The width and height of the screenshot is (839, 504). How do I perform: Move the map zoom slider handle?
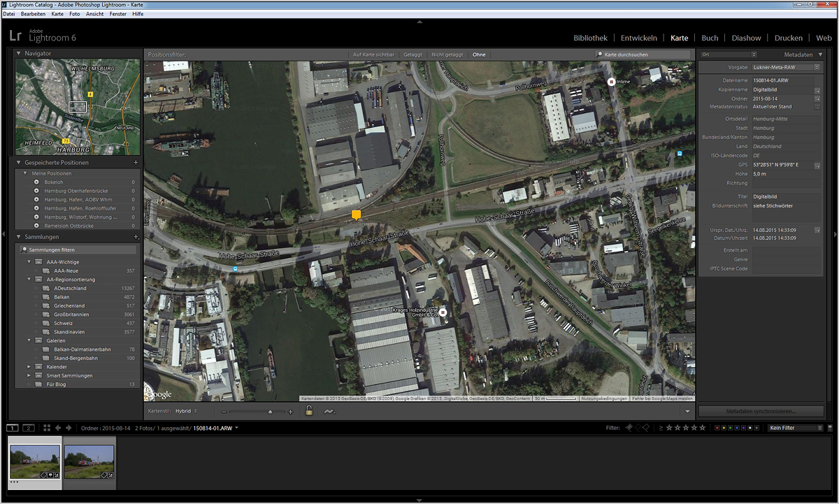coord(270,412)
